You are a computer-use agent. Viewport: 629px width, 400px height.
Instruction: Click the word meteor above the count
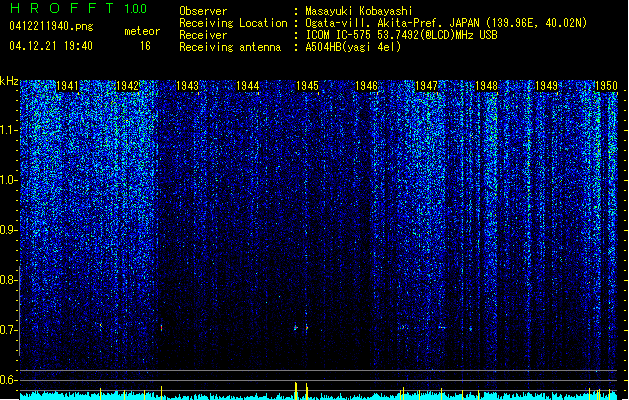pos(142,31)
